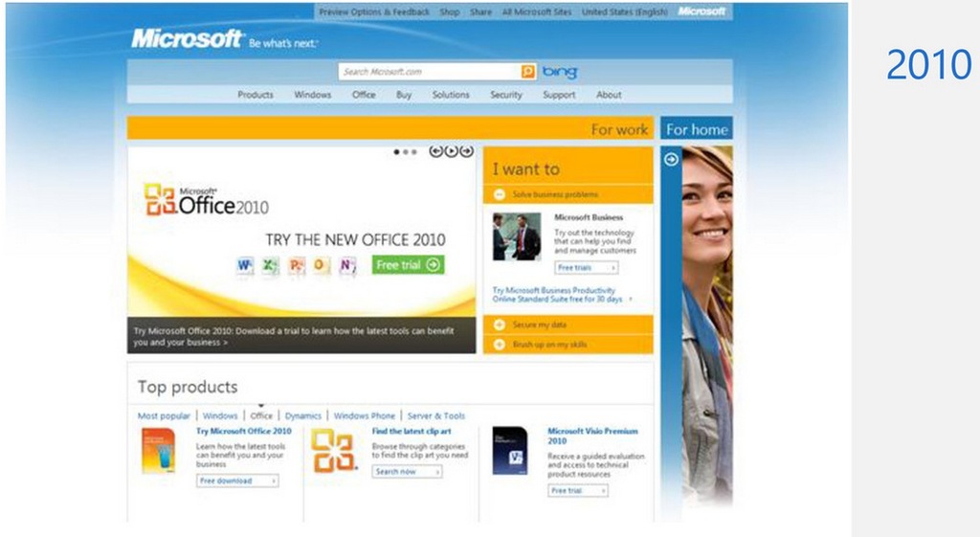Open Preview Options & Feedback link
The image size is (980, 537).
[x=374, y=11]
